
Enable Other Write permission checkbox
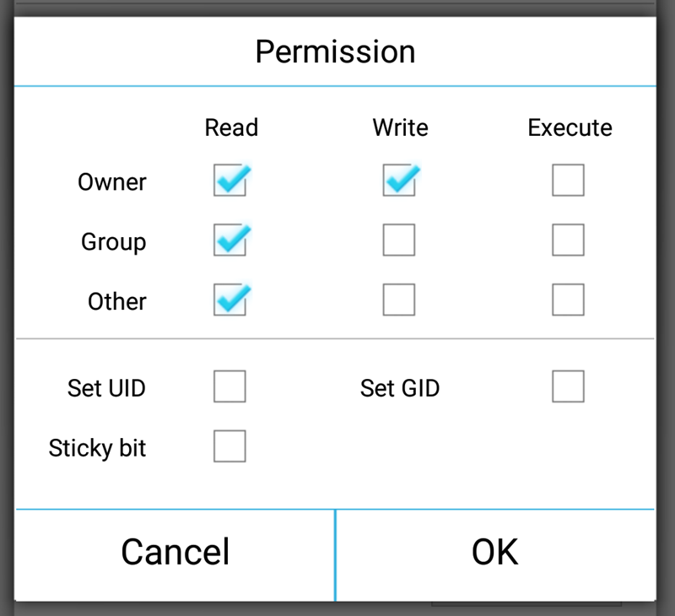(x=399, y=300)
